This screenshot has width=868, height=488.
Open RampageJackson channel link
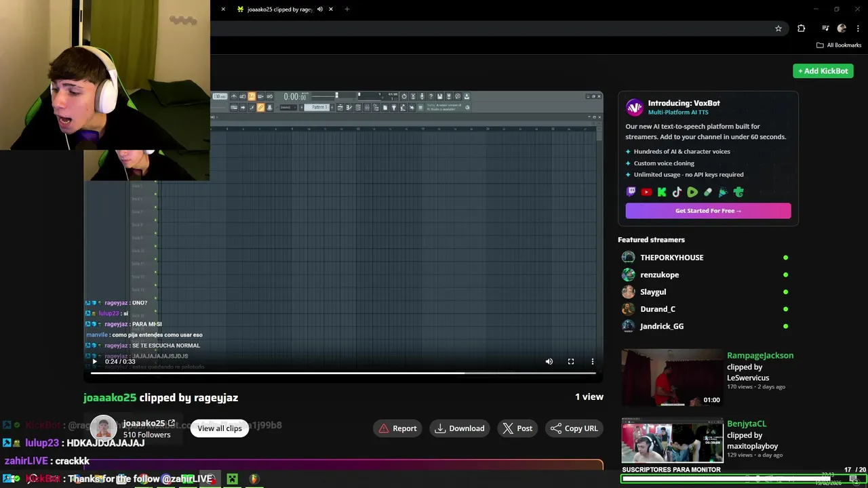pyautogui.click(x=760, y=355)
